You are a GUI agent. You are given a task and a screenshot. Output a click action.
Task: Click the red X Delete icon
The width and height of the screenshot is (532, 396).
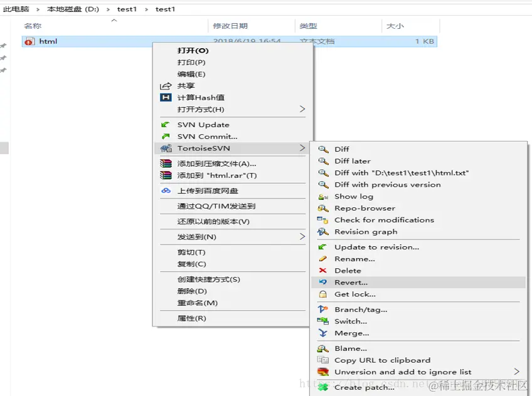[x=322, y=270]
